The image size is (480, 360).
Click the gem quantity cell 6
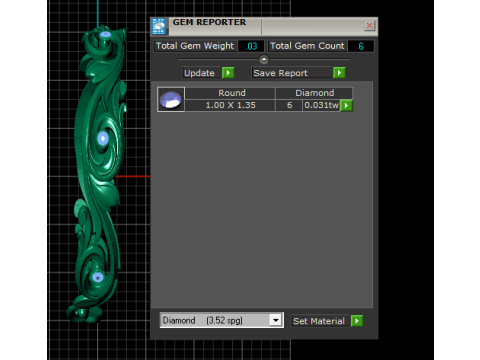click(289, 105)
